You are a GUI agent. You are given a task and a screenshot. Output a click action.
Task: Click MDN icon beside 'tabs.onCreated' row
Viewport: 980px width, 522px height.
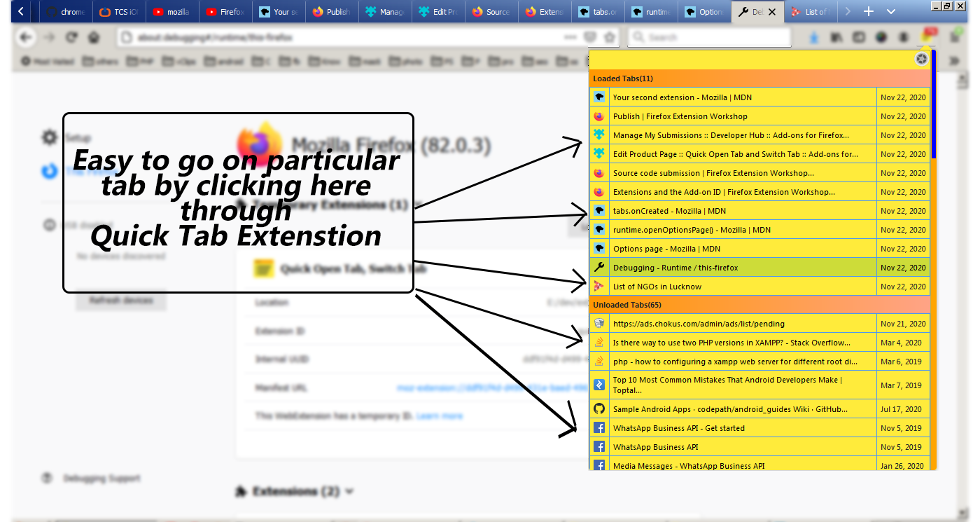(599, 211)
